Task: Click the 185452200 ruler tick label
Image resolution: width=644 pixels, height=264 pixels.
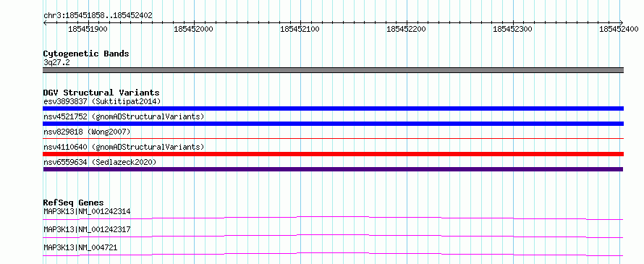Action: (406, 29)
